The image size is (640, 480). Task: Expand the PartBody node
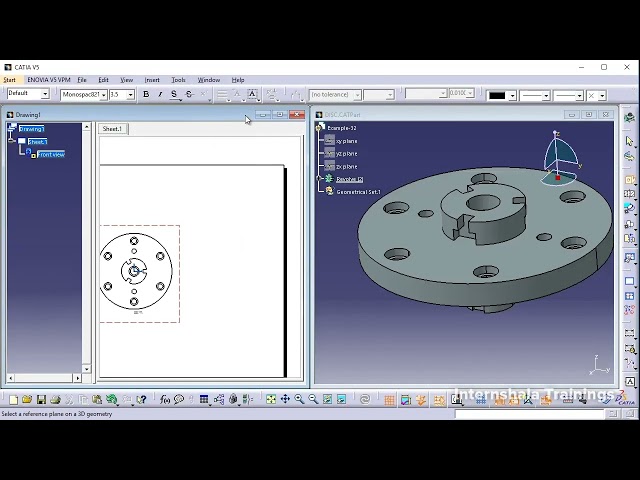coord(320,179)
